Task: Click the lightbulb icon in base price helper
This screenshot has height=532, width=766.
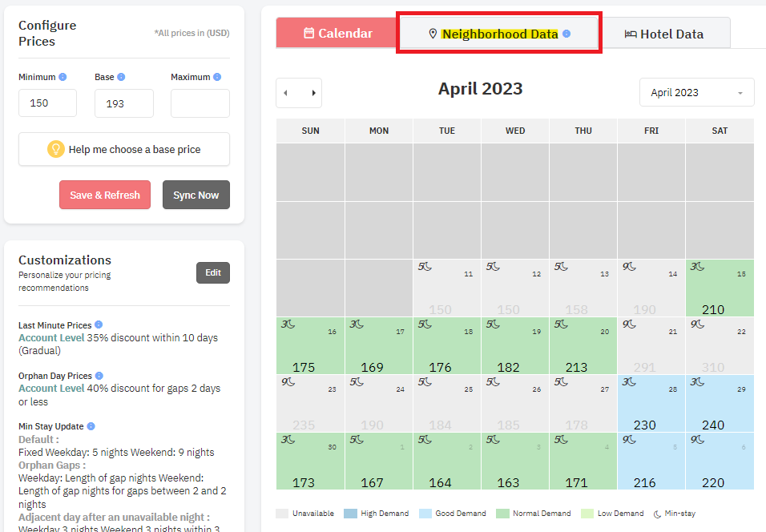Action: point(56,149)
